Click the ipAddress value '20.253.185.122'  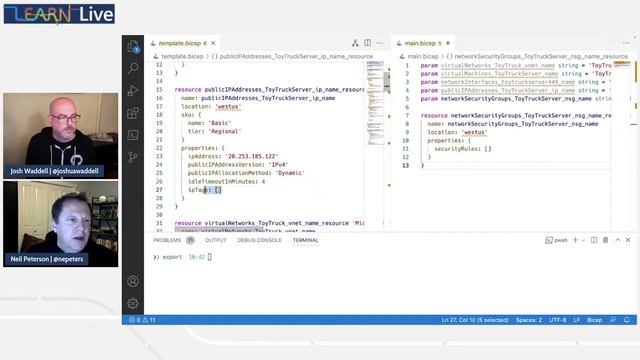coord(251,156)
